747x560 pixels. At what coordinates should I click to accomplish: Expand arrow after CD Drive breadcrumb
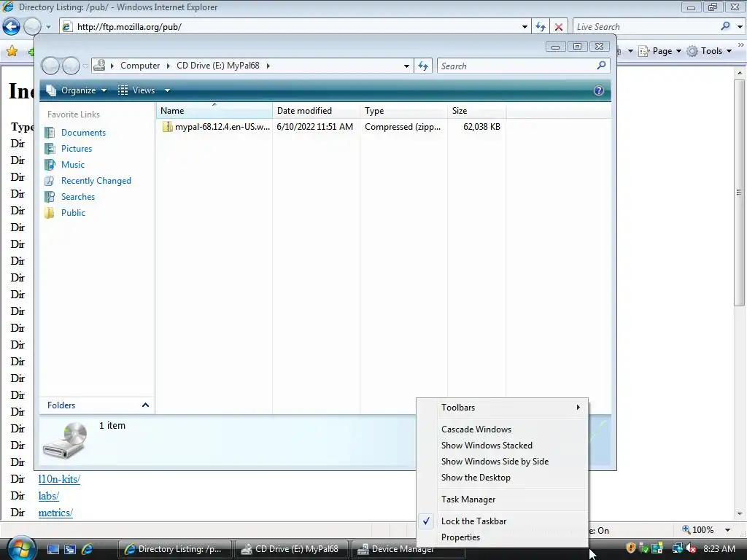[268, 66]
